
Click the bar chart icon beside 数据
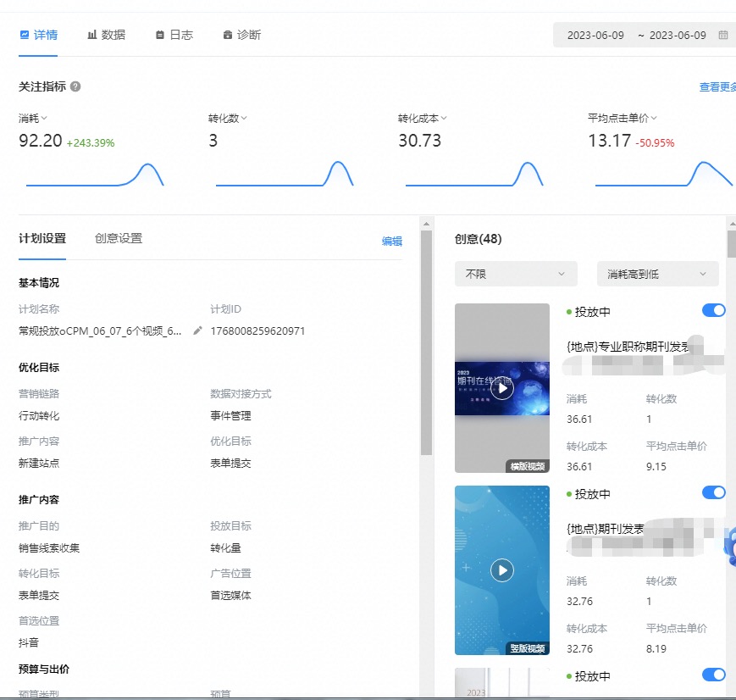click(92, 35)
